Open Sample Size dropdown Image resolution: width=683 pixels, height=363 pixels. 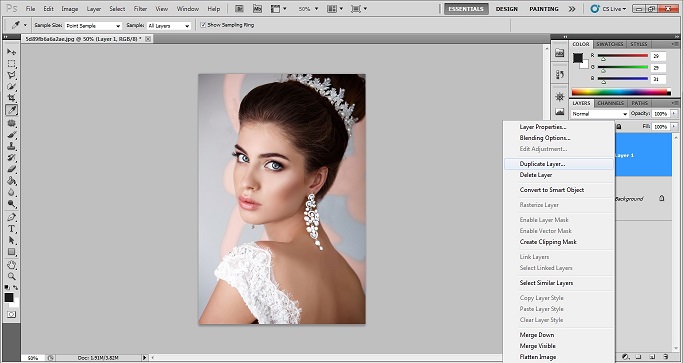93,26
